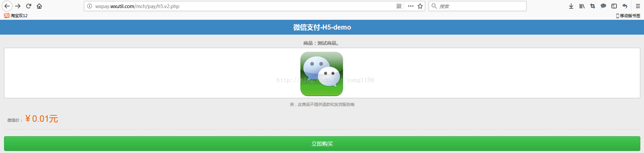Open the browser home page

(39, 6)
